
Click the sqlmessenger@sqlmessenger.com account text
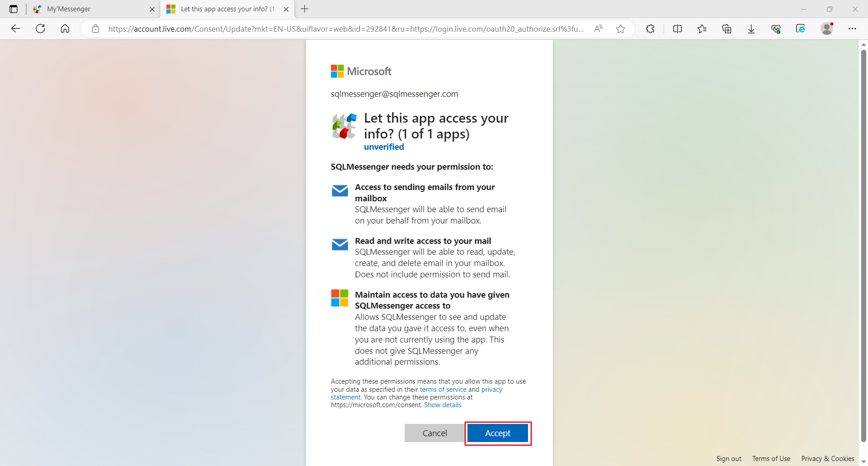(x=394, y=94)
